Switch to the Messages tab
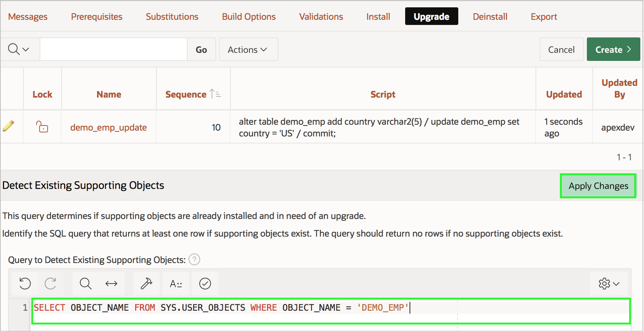 (x=28, y=17)
